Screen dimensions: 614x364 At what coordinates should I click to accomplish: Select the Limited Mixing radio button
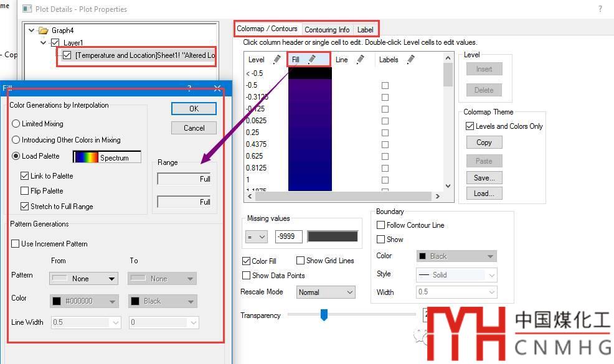[16, 124]
